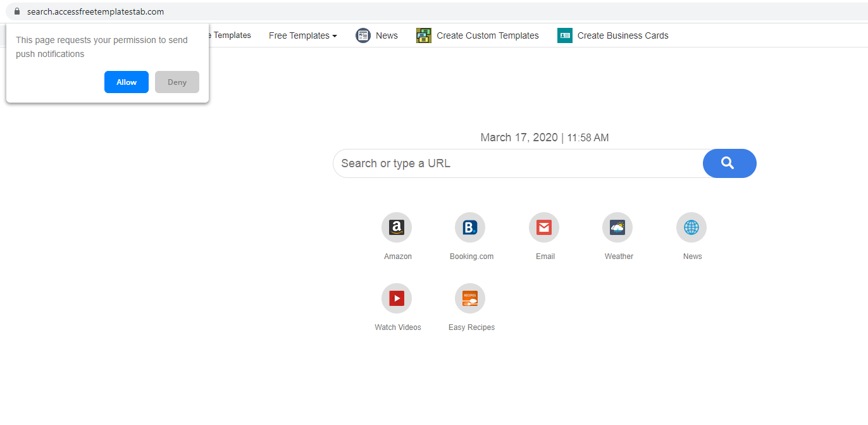
Task: Open the Booking.com shortcut icon
Action: click(x=470, y=227)
